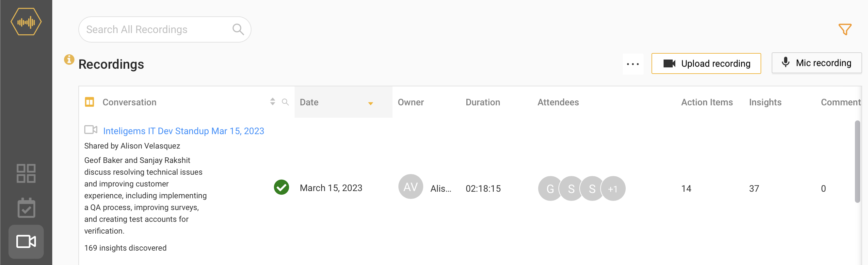Open the filter funnel icon
The width and height of the screenshot is (868, 265).
point(845,29)
